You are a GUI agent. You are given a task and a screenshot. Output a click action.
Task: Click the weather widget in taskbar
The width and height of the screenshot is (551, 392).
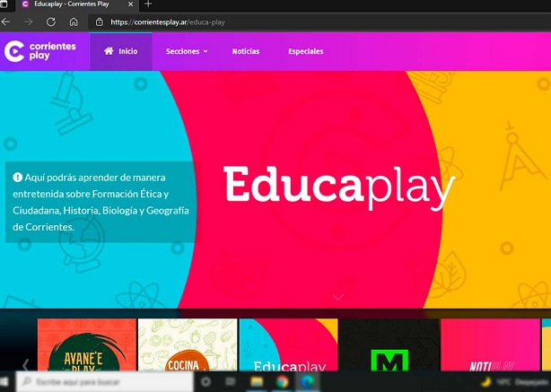(x=515, y=381)
